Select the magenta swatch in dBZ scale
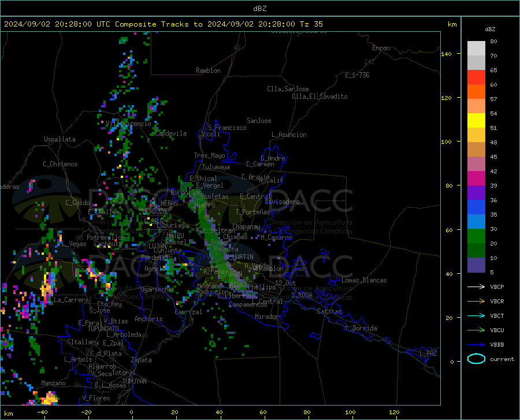The width and height of the screenshot is (520, 420). point(476,179)
